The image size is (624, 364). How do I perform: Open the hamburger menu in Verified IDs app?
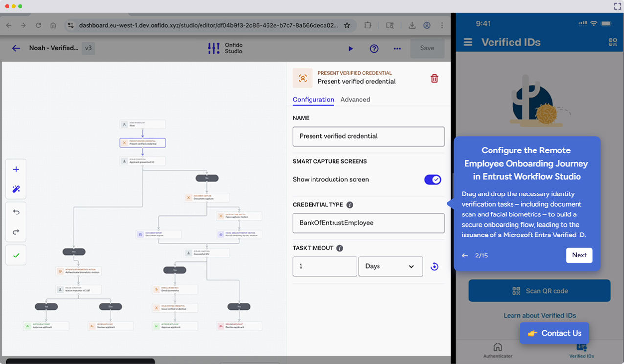click(x=468, y=42)
